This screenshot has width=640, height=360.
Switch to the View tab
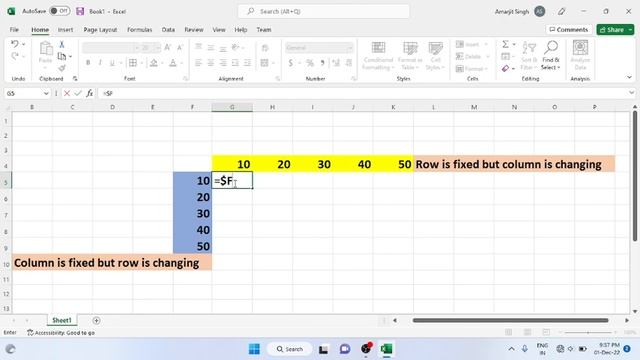[x=219, y=29]
